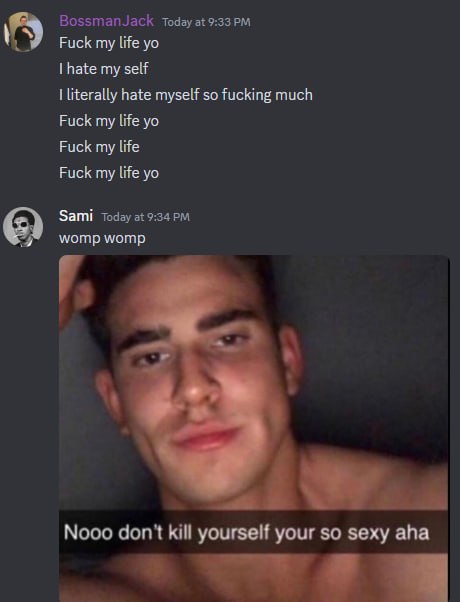Screen dimensions: 460x602
Task: Select BossmanJack's last message before Sami's reply
Action: (109, 173)
